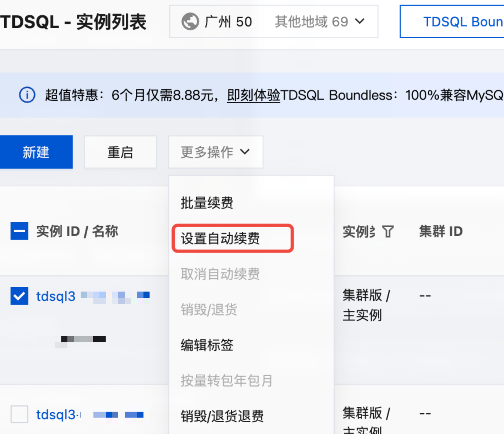Click the blue 新建 button
Image resolution: width=504 pixels, height=434 pixels.
point(36,152)
